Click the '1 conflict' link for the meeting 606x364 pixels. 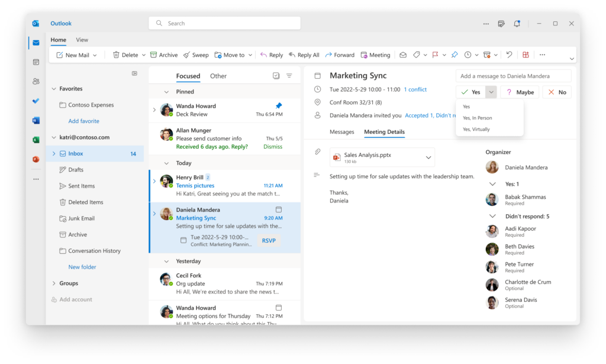(x=415, y=89)
